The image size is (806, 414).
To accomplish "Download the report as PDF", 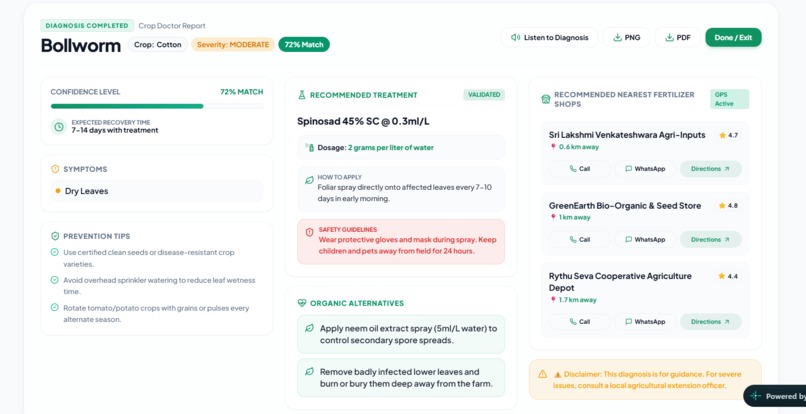I will [x=677, y=38].
